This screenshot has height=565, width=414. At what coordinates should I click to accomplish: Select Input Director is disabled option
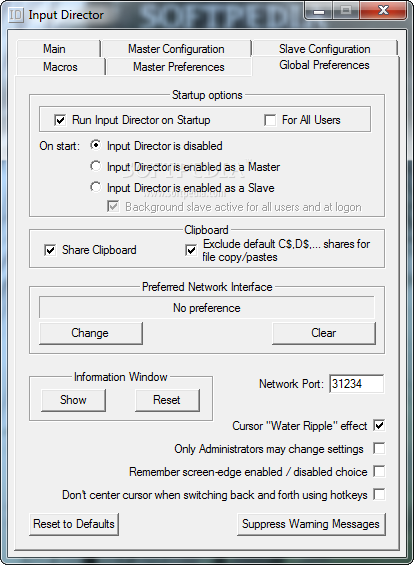pyautogui.click(x=95, y=145)
